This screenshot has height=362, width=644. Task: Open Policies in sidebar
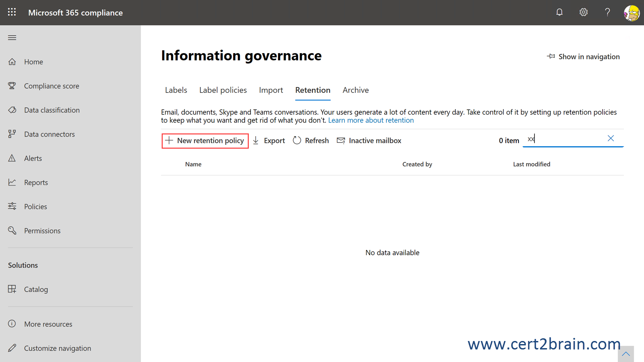click(x=36, y=207)
